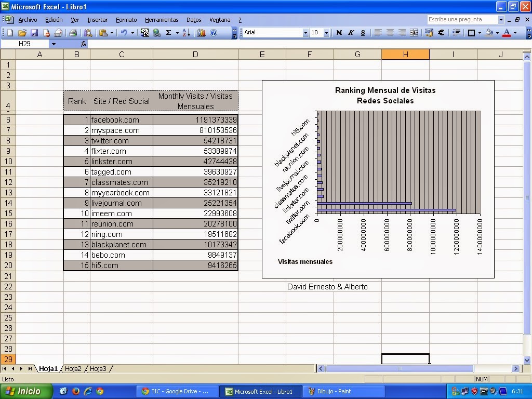Open the undo history dropdown arrow
The image size is (532, 399).
click(132, 33)
